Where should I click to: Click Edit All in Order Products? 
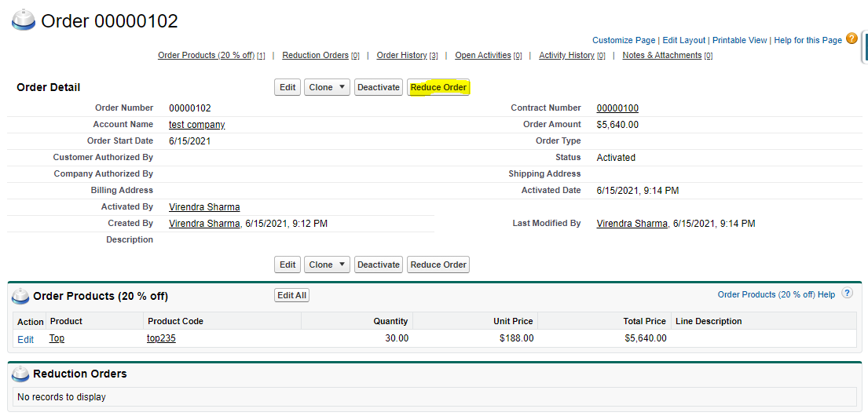coord(291,295)
